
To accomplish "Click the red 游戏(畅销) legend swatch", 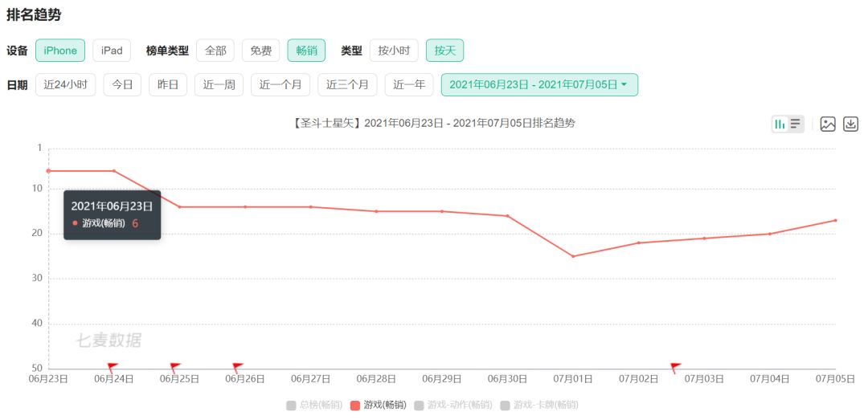I will pyautogui.click(x=354, y=405).
